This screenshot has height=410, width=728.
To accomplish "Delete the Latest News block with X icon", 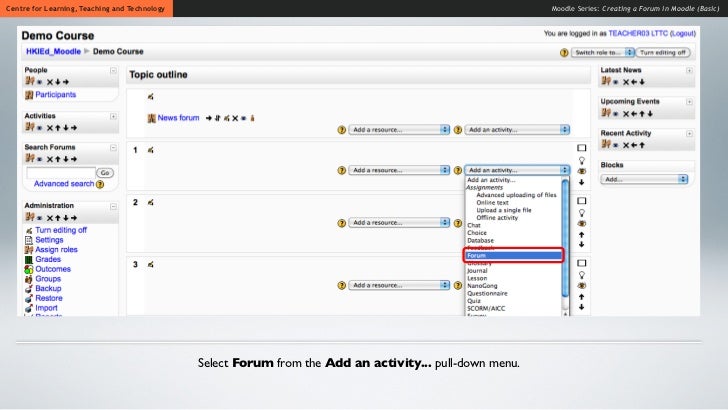I will point(626,82).
